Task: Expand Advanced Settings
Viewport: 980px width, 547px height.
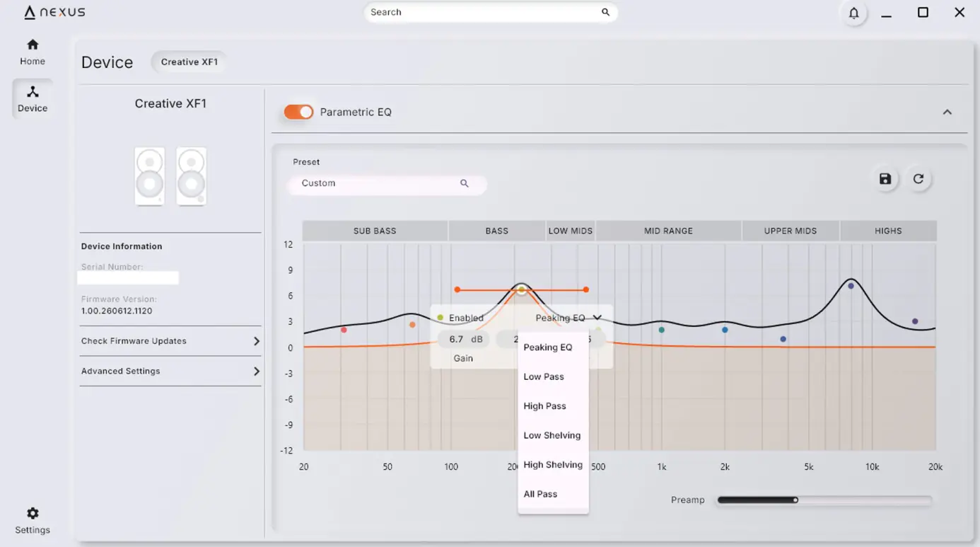Action: 170,371
